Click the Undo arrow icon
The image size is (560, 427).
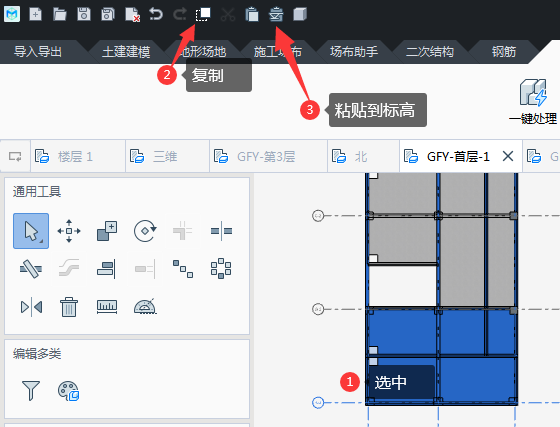coord(156,14)
